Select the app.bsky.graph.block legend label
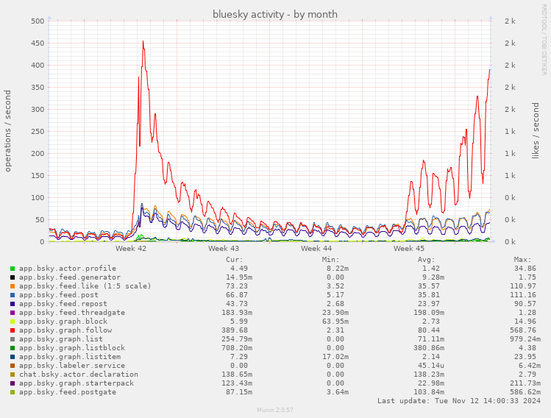This screenshot has width=551, height=418. click(x=63, y=322)
